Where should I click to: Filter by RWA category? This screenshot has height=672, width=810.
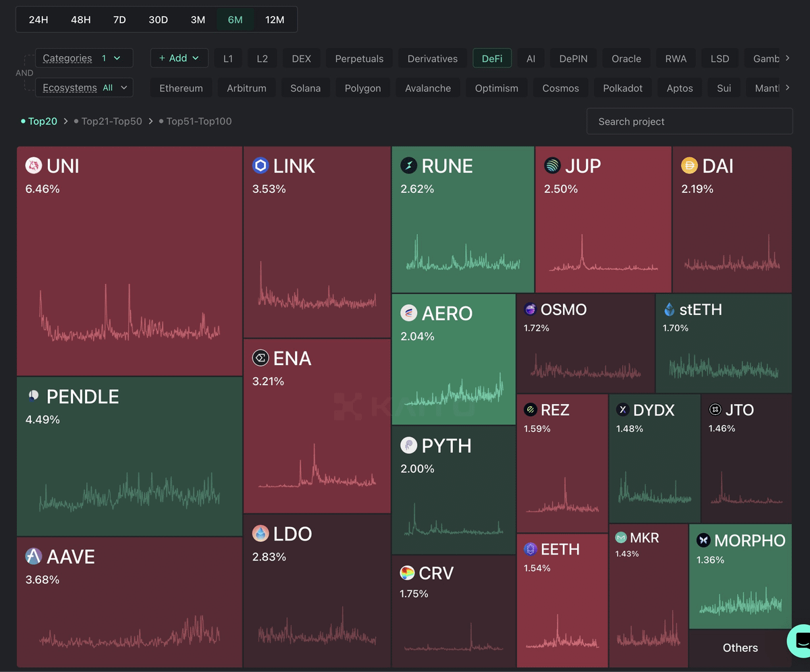pos(676,59)
